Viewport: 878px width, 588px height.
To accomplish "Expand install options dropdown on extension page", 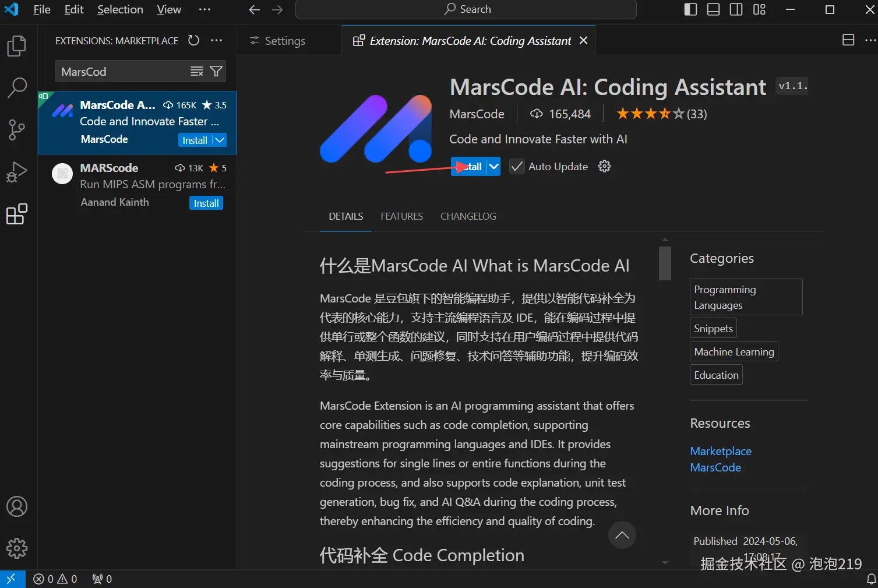I will coord(493,167).
